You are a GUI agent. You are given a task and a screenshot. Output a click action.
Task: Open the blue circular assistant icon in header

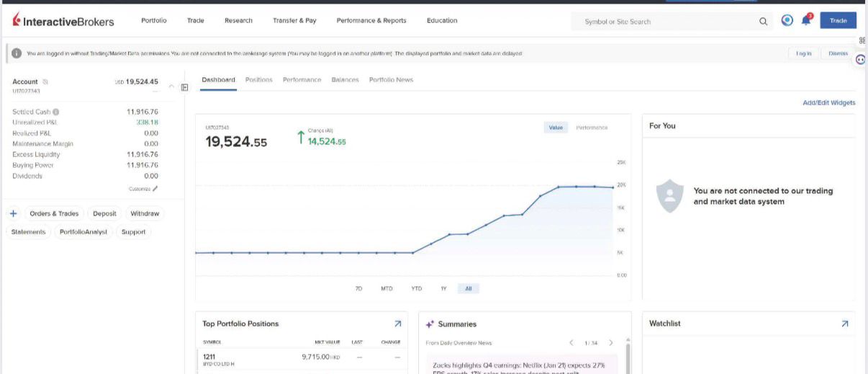[x=787, y=20]
